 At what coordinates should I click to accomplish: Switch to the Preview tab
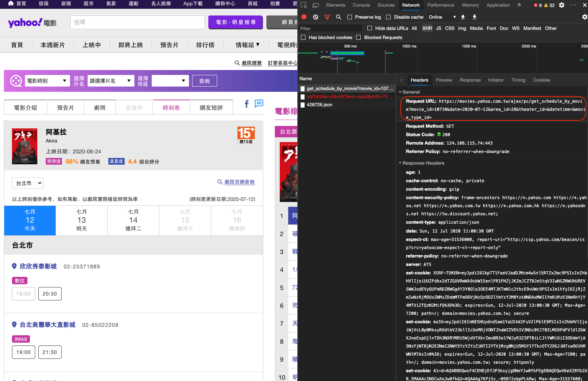[x=444, y=80]
